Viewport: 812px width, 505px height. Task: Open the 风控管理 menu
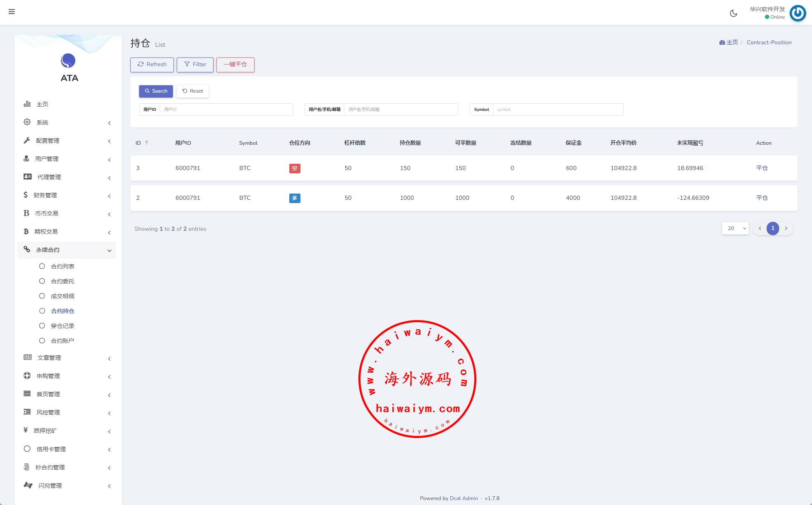click(48, 412)
